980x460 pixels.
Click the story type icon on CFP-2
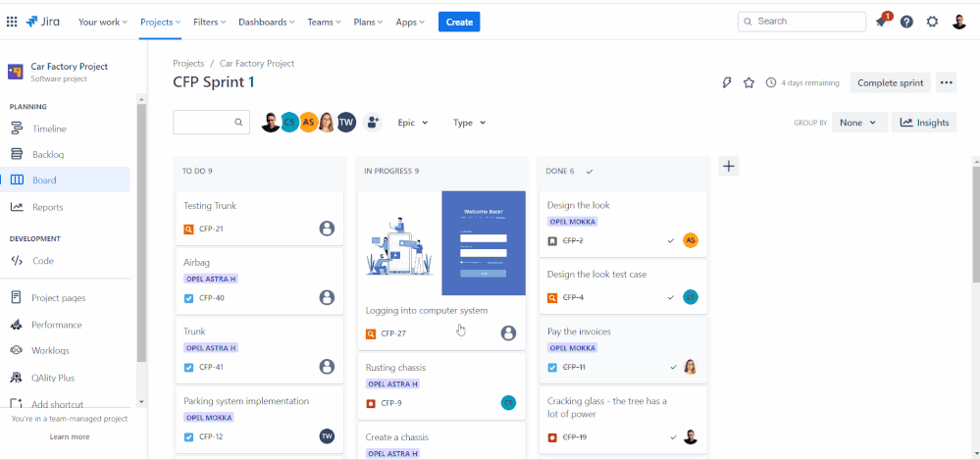click(552, 240)
